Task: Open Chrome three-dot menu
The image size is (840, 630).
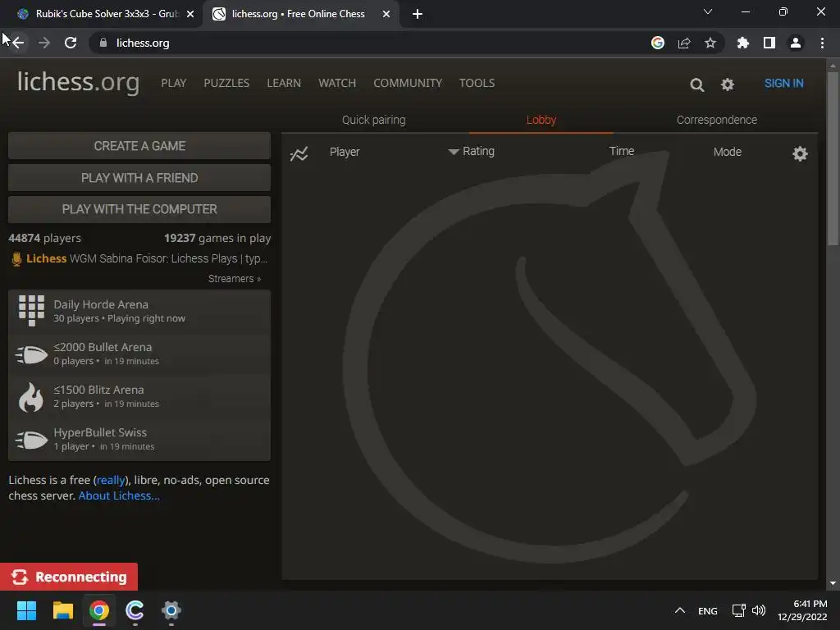Action: tap(822, 43)
